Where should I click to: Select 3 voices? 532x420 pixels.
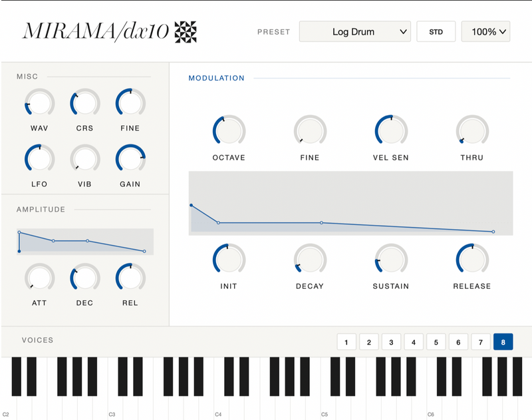[x=391, y=342]
